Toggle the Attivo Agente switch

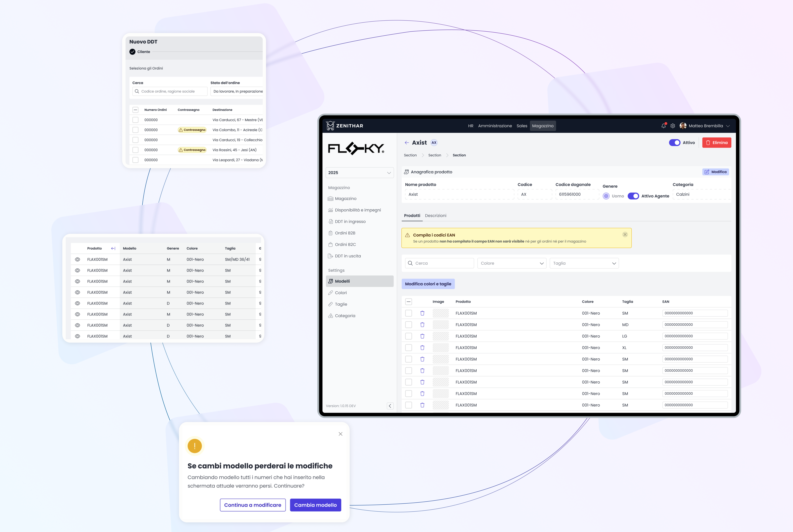click(x=633, y=196)
